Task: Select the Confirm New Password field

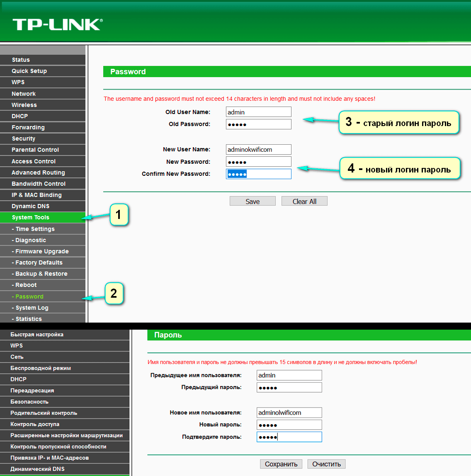Action: coord(258,174)
